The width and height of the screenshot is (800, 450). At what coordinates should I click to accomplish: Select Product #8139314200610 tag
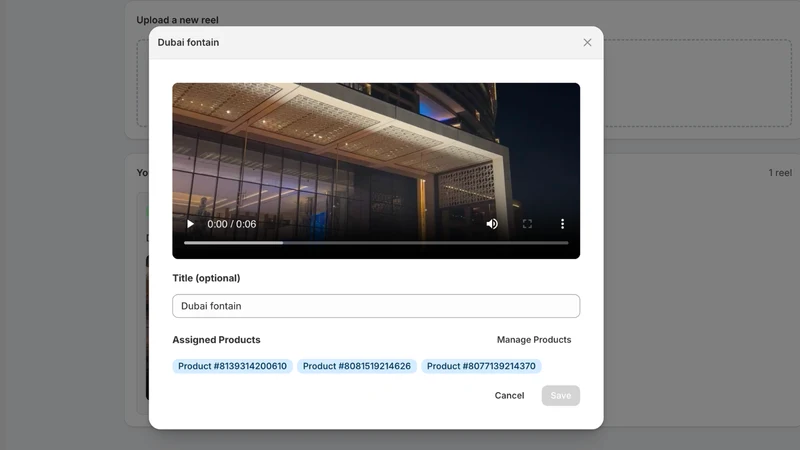232,366
